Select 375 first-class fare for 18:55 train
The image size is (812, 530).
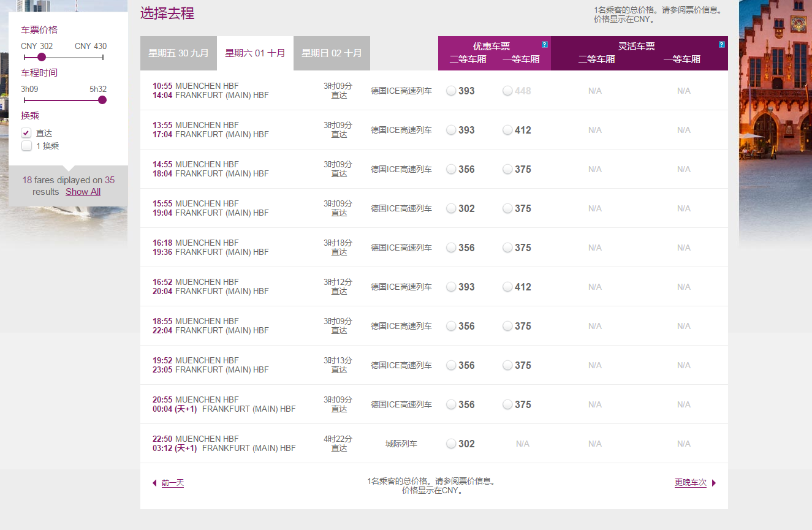[x=507, y=326]
